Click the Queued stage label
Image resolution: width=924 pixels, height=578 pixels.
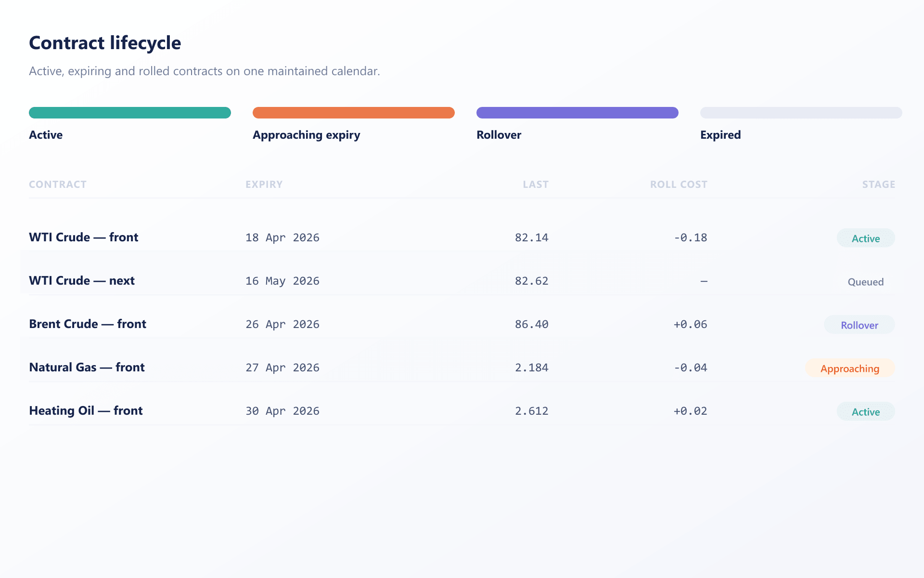866,282
